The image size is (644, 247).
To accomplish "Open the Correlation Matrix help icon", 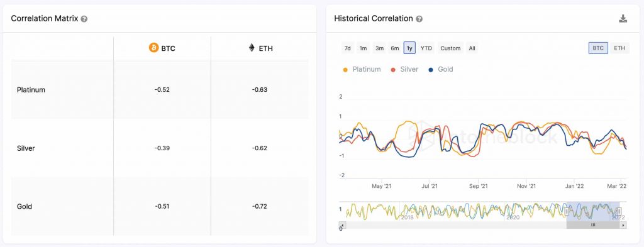I will point(84,19).
